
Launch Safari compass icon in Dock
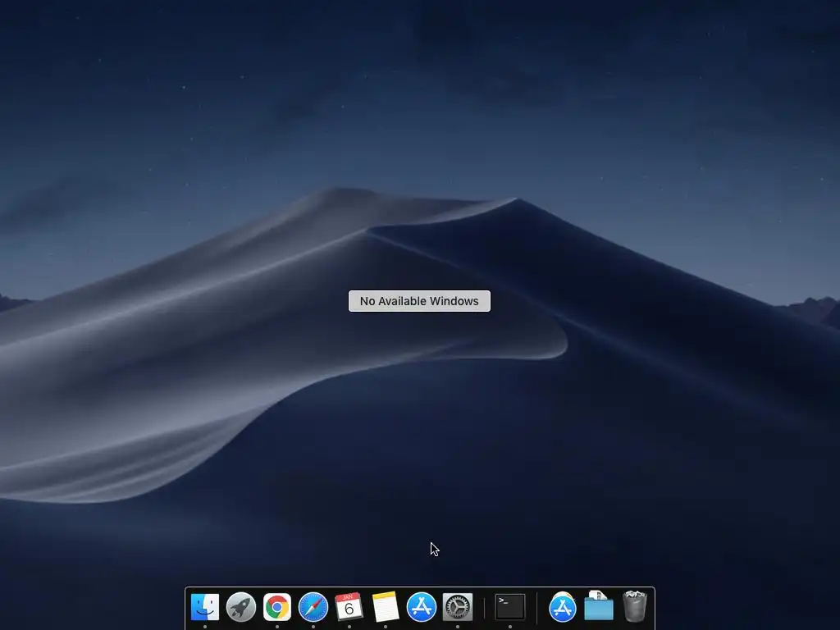pyautogui.click(x=313, y=607)
